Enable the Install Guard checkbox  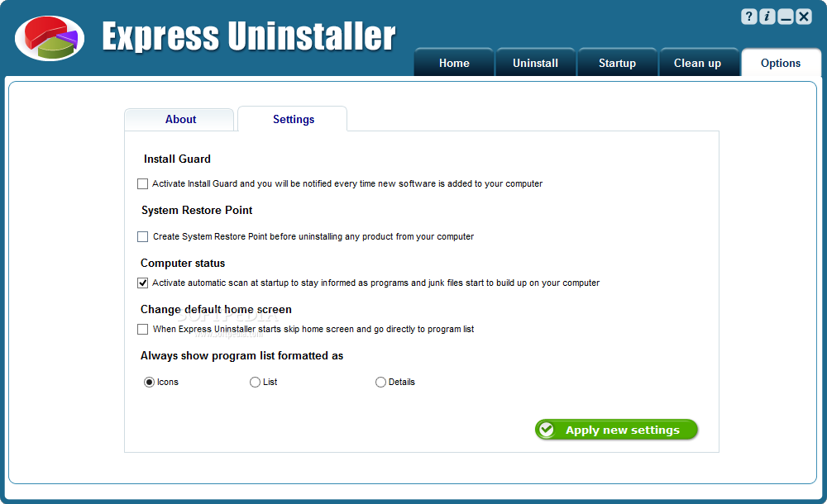tap(142, 184)
